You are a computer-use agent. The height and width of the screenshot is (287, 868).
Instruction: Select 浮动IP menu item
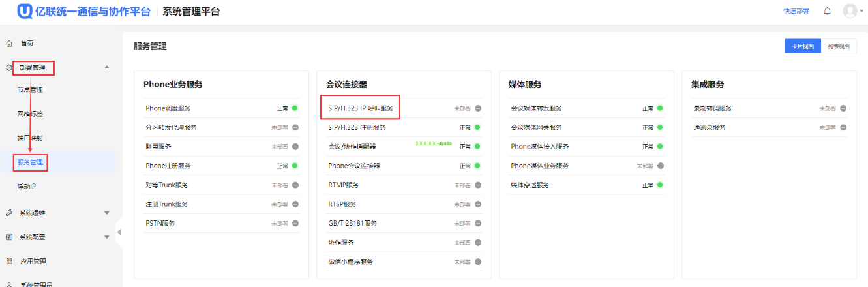27,187
